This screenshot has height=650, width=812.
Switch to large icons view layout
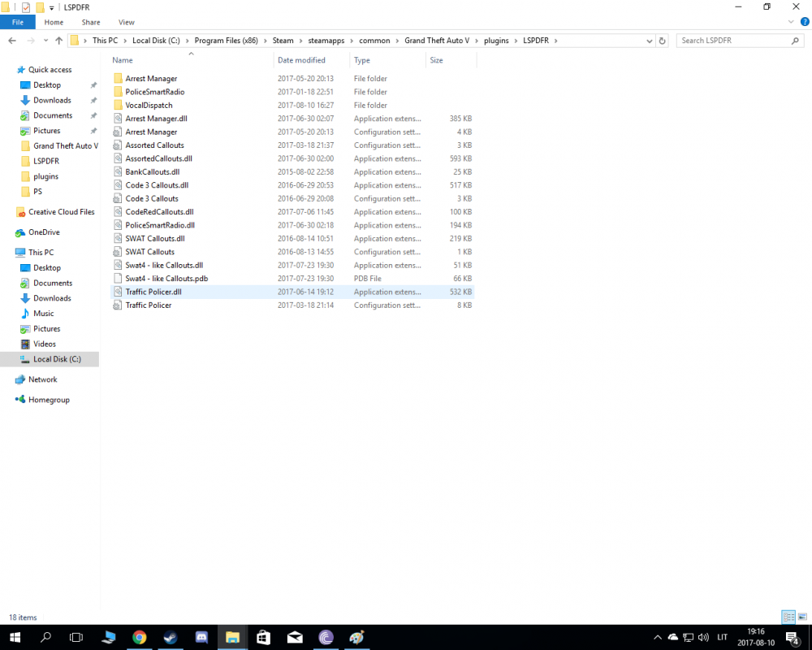(803, 617)
